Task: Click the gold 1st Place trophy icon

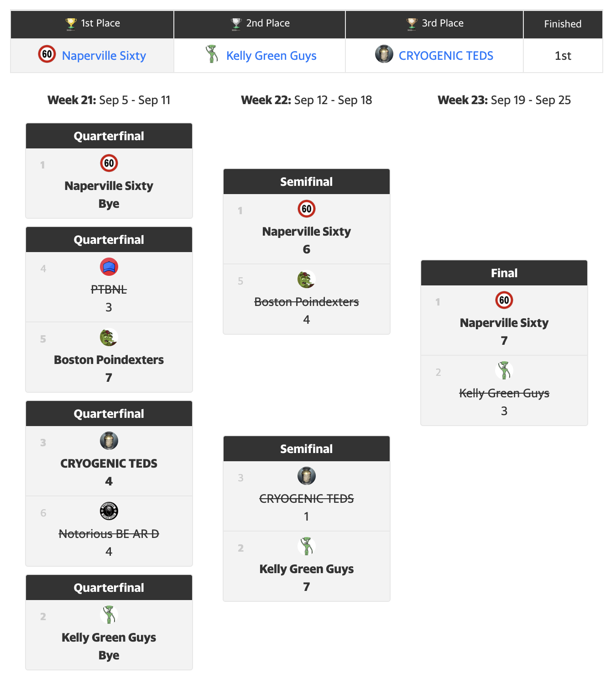Action: (71, 24)
